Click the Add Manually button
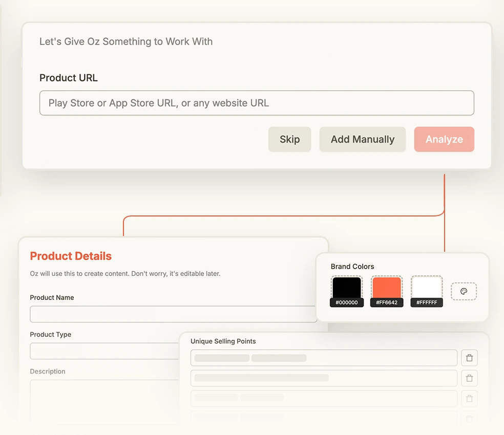The image size is (504, 435). (362, 139)
